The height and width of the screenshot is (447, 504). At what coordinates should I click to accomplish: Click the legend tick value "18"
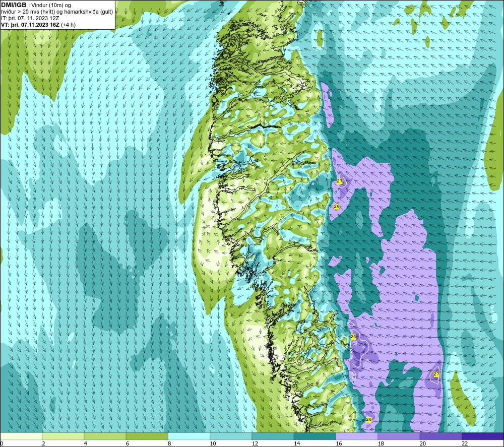pyautogui.click(x=381, y=443)
